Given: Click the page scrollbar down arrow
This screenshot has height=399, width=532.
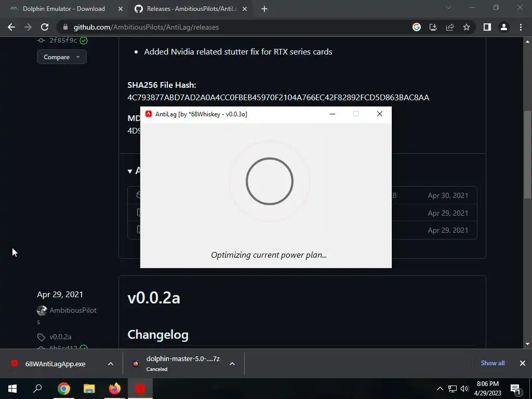Looking at the screenshot, I should pos(527,344).
